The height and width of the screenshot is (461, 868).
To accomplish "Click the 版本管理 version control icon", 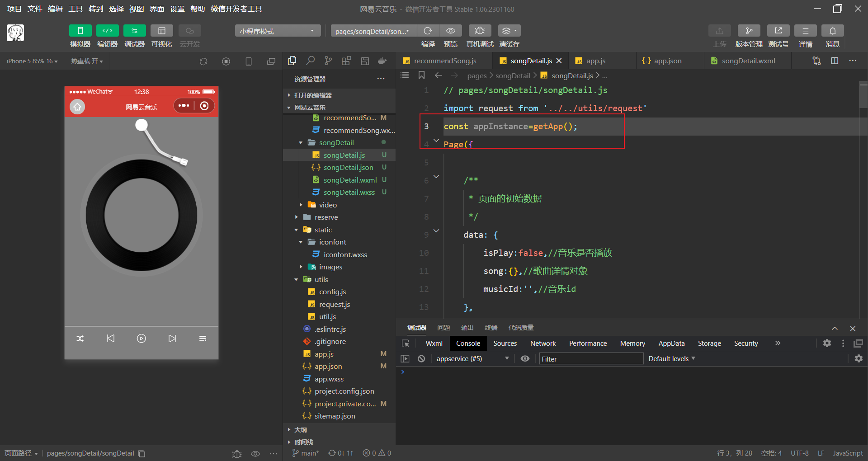I will point(749,31).
